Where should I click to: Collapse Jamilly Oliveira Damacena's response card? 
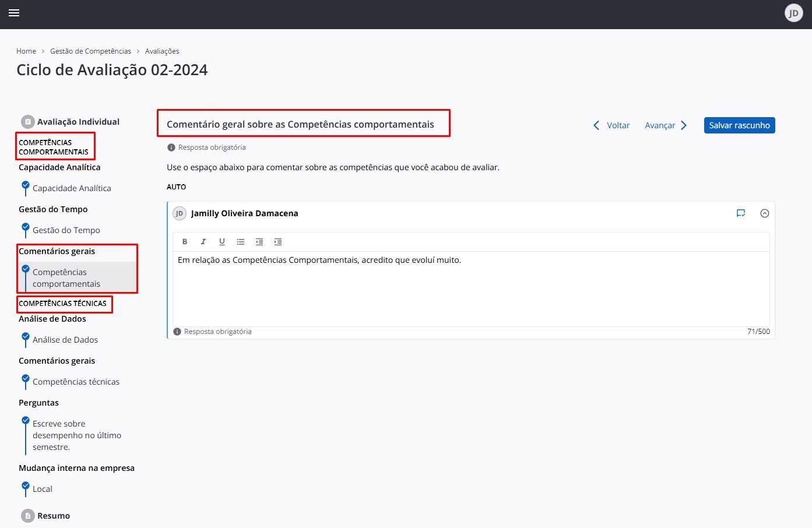(765, 213)
